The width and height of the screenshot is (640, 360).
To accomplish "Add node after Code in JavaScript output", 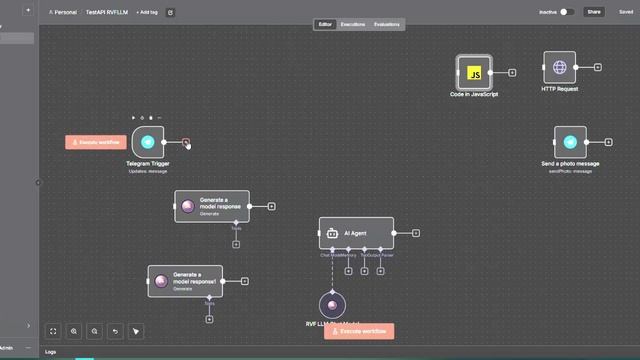I will 512,73.
